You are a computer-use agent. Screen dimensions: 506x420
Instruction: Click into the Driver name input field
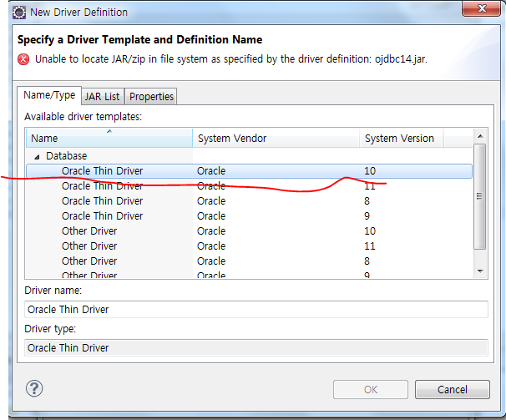coord(256,309)
